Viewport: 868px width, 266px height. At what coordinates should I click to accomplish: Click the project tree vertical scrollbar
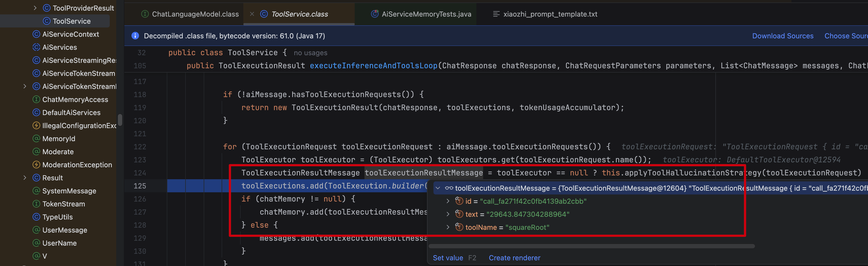coord(120,120)
